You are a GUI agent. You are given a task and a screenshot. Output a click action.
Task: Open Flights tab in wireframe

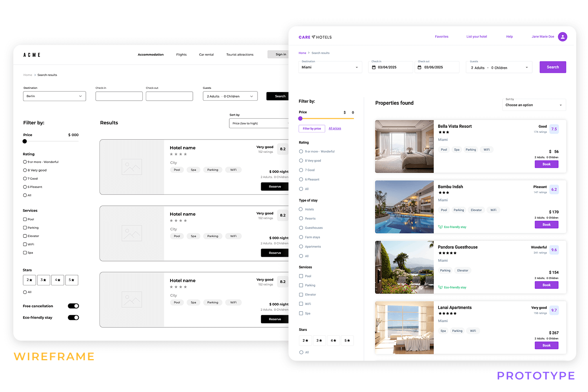coord(181,54)
